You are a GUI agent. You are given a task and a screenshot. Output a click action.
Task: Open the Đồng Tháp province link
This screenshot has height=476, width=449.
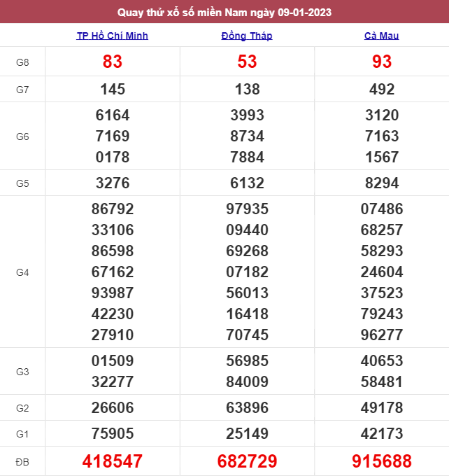coord(247,36)
